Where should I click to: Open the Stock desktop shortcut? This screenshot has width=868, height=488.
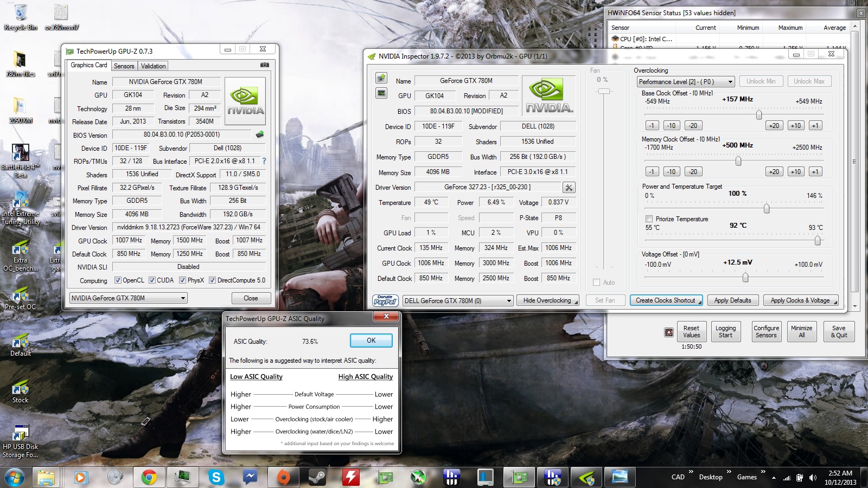click(x=21, y=390)
